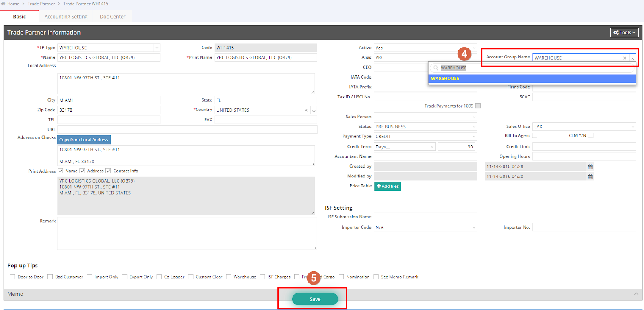Open calendar picker for Created by date
This screenshot has height=310, width=644.
point(590,166)
